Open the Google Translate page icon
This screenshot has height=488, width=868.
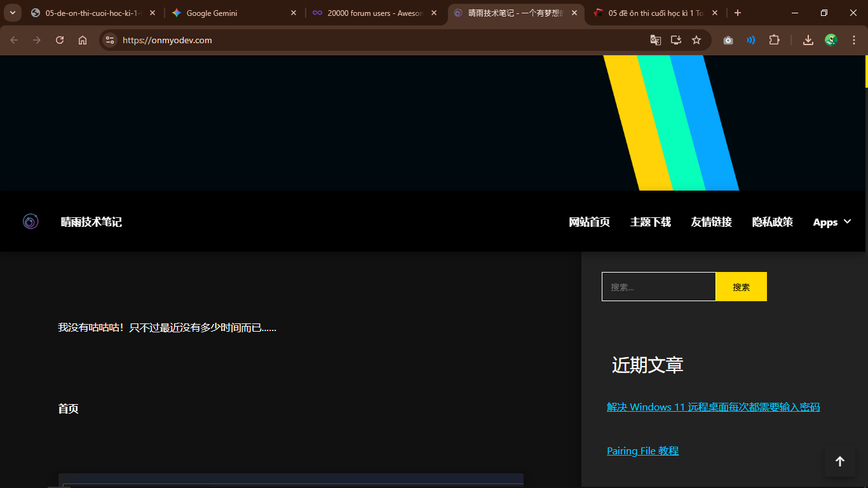pyautogui.click(x=656, y=40)
